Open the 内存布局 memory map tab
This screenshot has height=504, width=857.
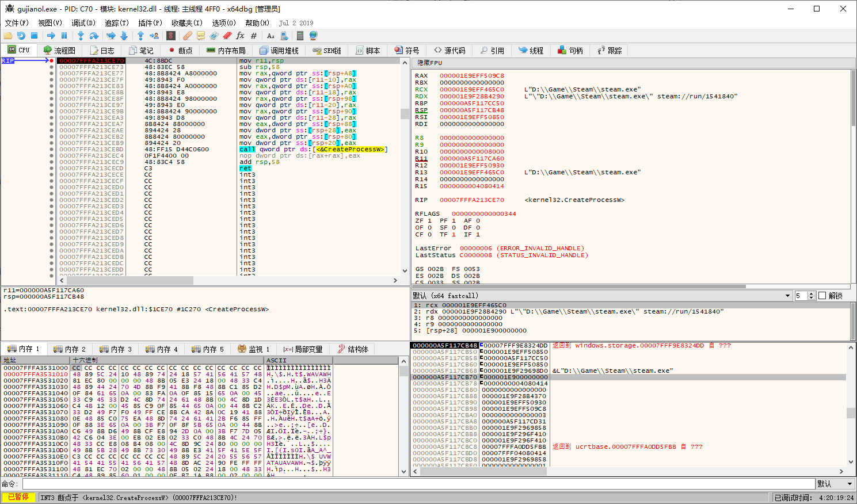pyautogui.click(x=226, y=50)
